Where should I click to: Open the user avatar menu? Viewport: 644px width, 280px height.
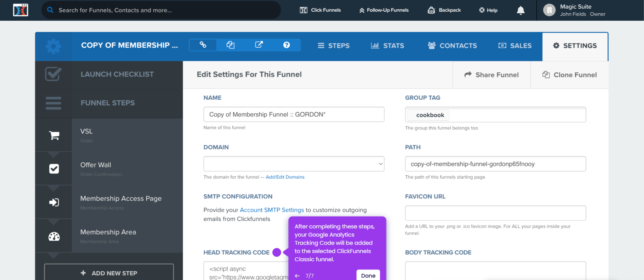tap(549, 10)
